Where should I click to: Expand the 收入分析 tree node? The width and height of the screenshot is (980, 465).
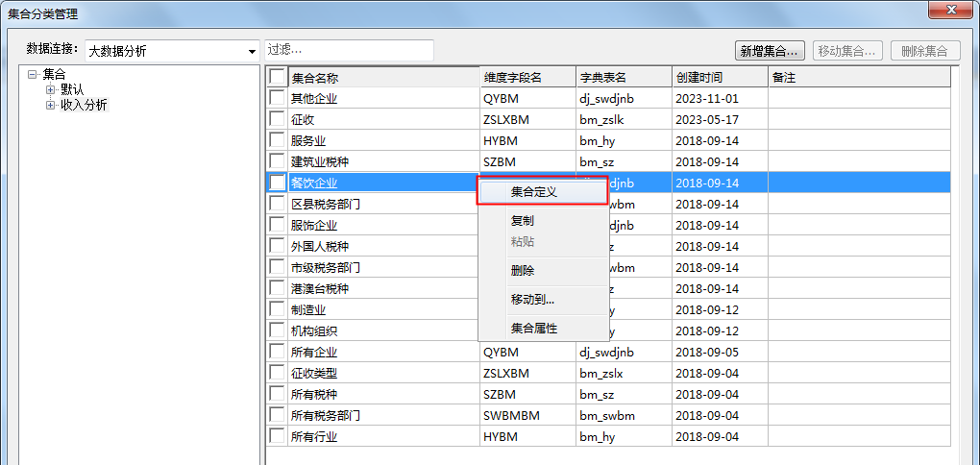click(51, 105)
